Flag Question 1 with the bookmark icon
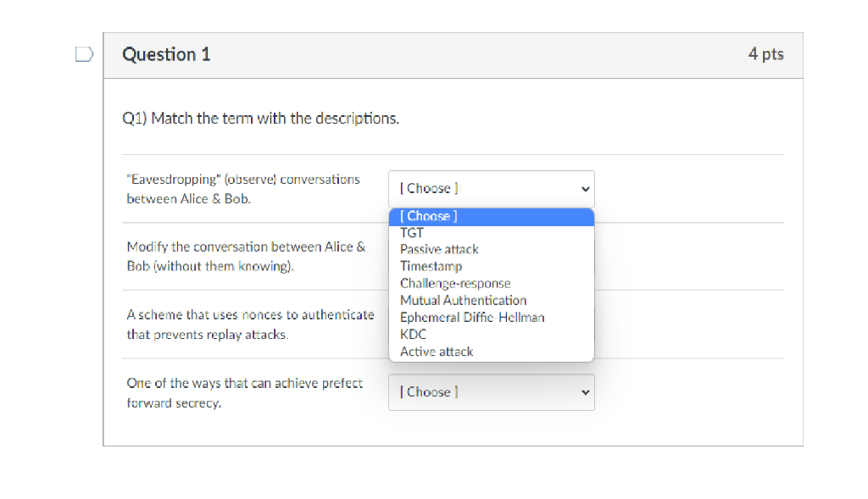The height and width of the screenshot is (499, 868). tap(84, 54)
